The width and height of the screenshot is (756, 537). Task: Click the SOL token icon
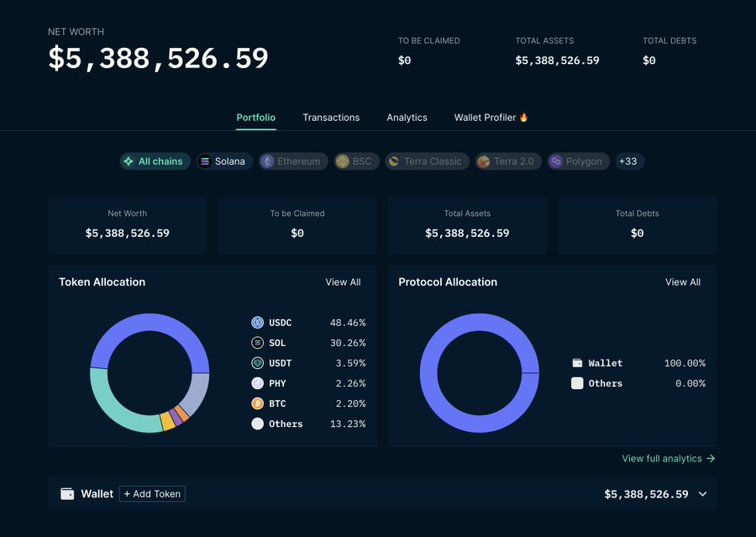click(258, 343)
